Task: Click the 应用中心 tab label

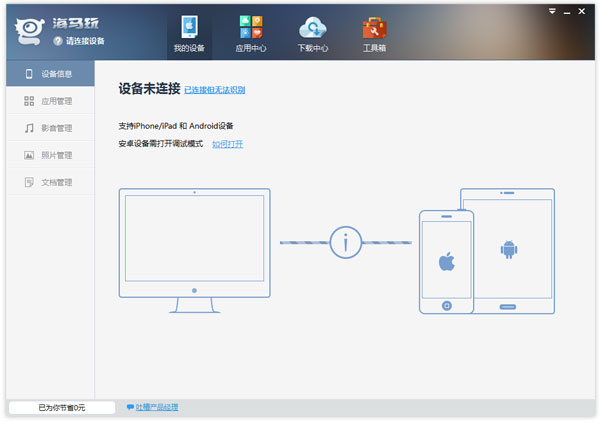Action: (x=251, y=48)
